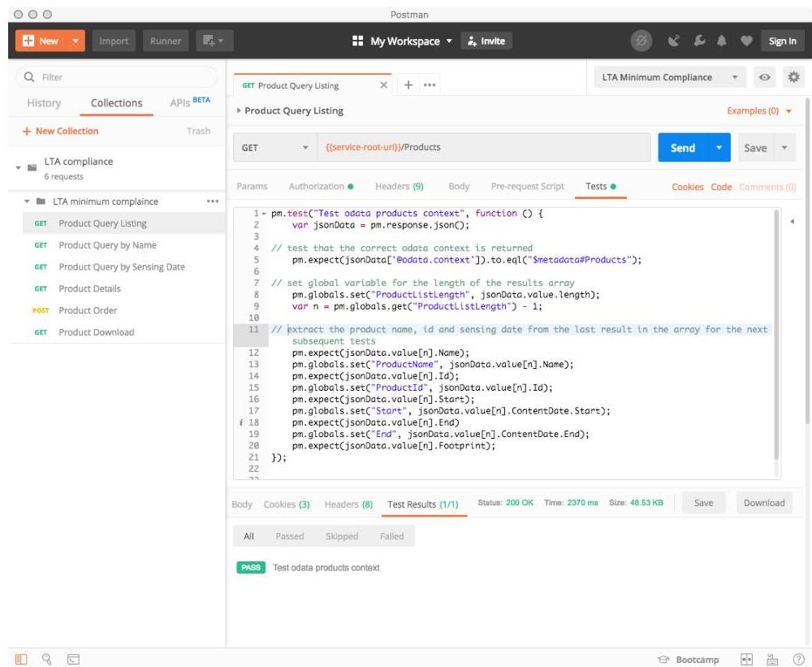The height and width of the screenshot is (667, 812).
Task: Open the GET method dropdown
Action: click(x=275, y=148)
